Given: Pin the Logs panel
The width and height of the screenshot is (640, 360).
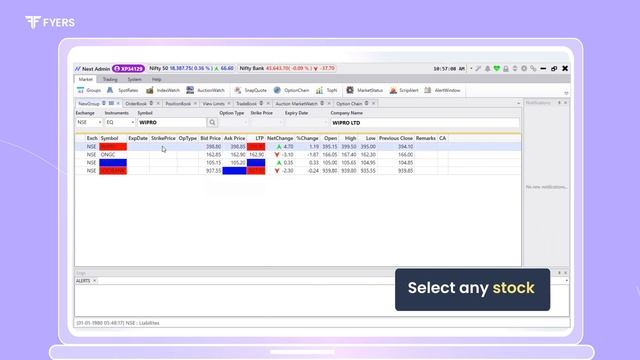Looking at the screenshot, I should 559,273.
